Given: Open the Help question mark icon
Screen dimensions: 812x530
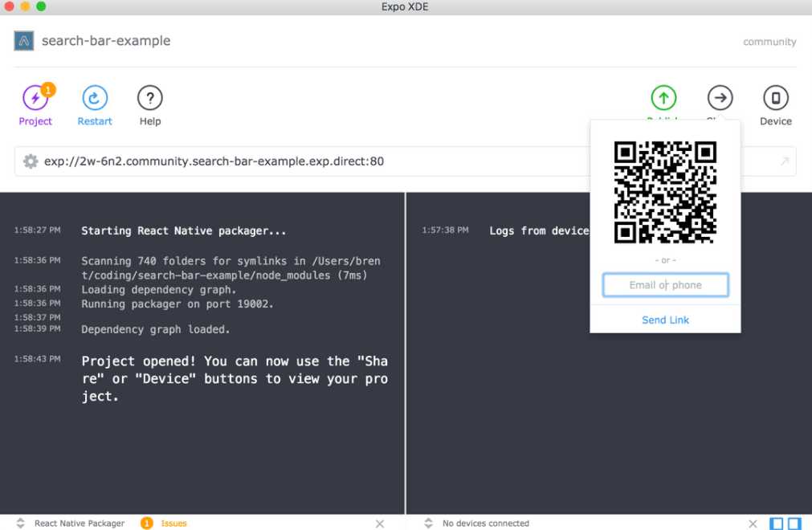Looking at the screenshot, I should (150, 98).
